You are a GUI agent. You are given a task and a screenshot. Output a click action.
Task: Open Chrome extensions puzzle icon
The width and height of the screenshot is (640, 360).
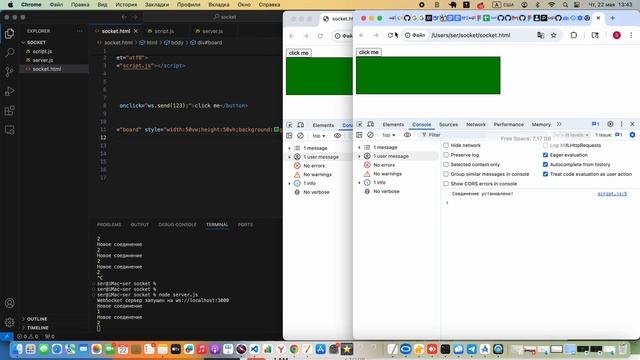click(x=573, y=36)
